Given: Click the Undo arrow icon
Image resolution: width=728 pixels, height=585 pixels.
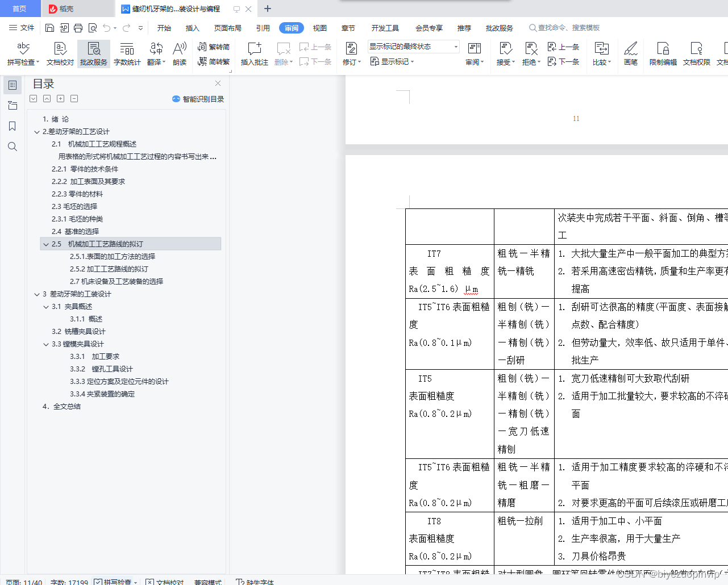Looking at the screenshot, I should tap(106, 28).
